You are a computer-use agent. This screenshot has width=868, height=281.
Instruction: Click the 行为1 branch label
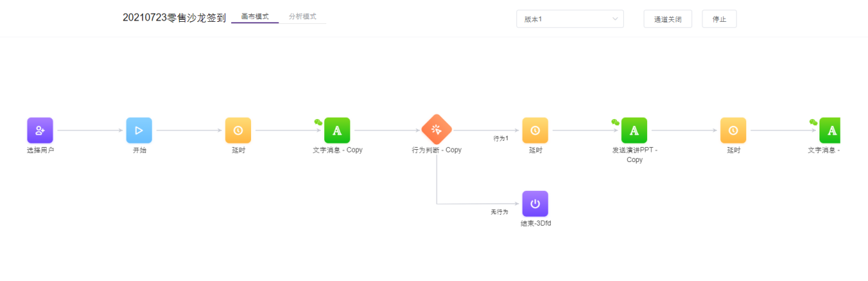(501, 138)
